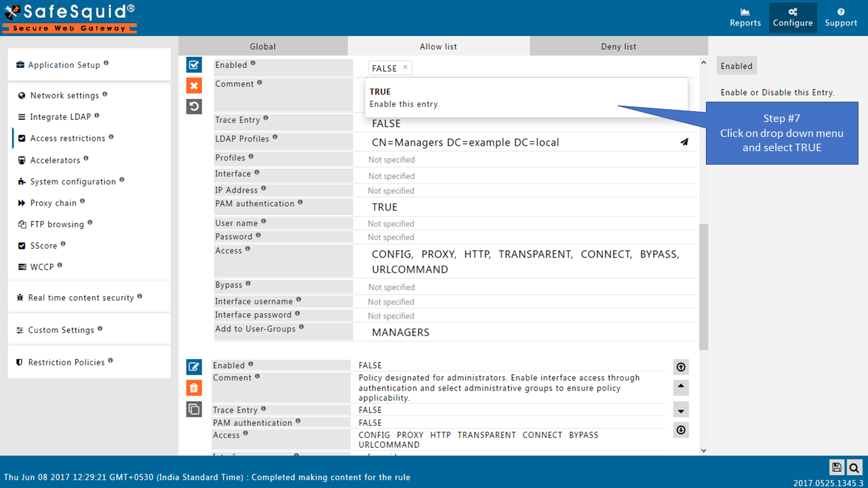Remove the FALSE tag in Enabled field
The width and height of the screenshot is (868, 488).
tap(406, 67)
